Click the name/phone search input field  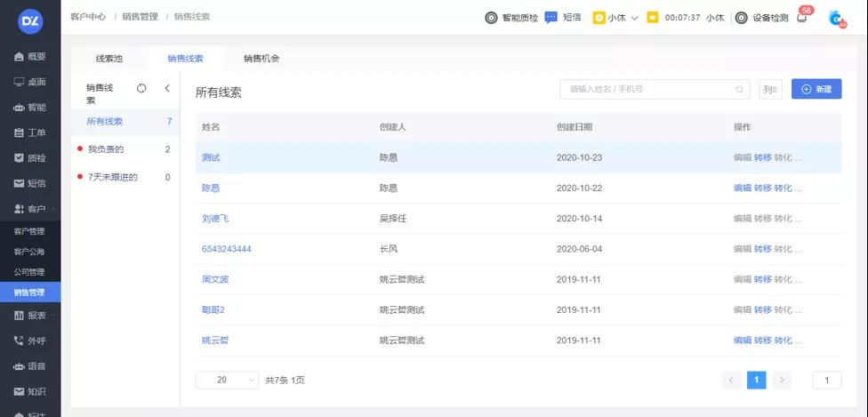pyautogui.click(x=645, y=90)
